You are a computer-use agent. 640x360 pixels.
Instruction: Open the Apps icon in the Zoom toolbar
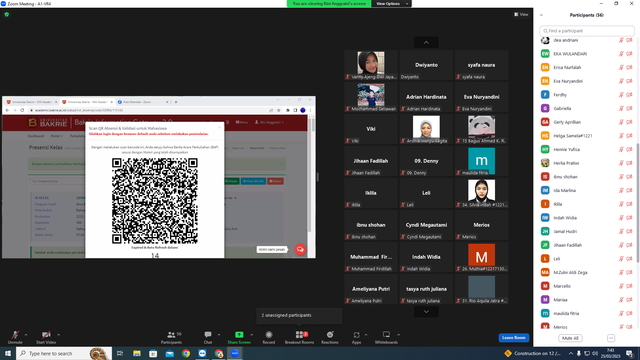click(x=356, y=335)
